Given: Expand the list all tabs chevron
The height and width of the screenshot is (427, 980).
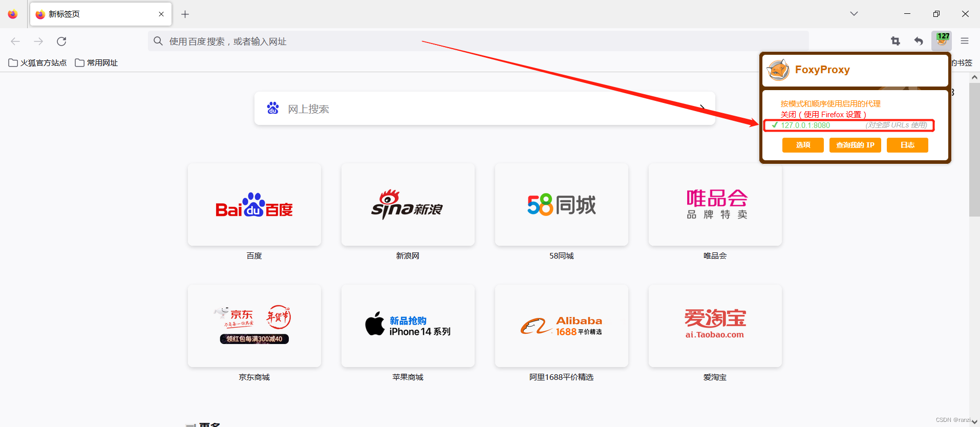Looking at the screenshot, I should pos(854,14).
